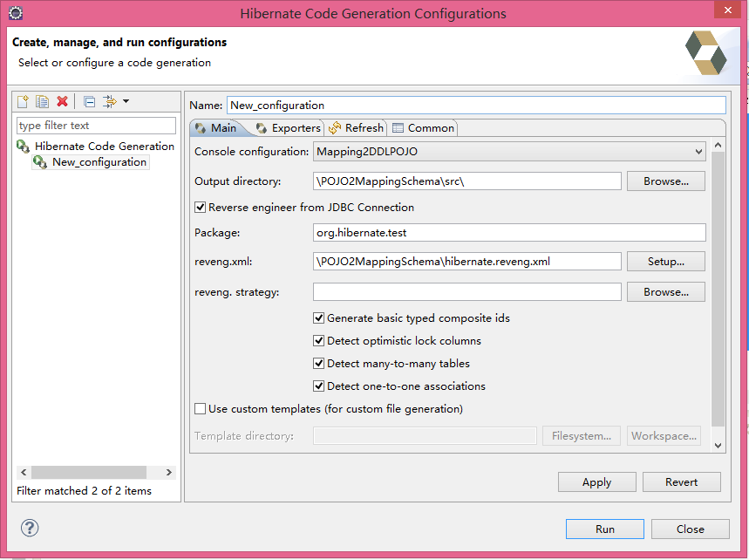Create a new launch configuration

point(23,101)
